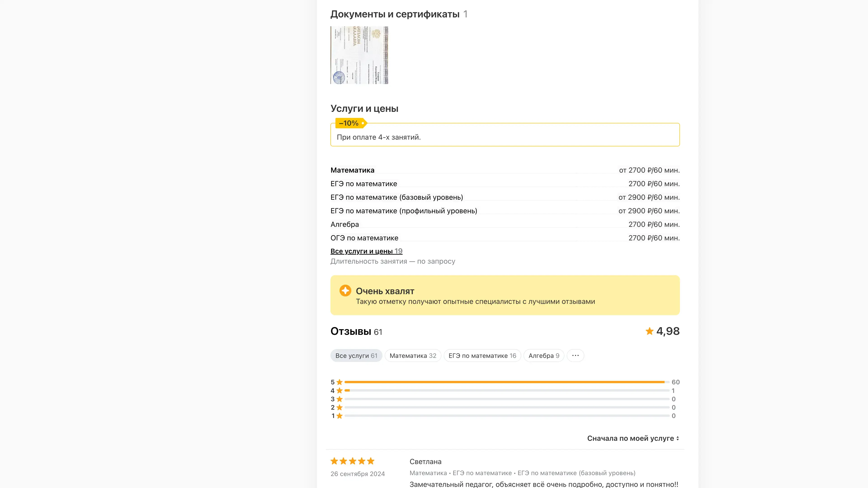
Task: Select the 'Все услуги 61' filter chip
Action: click(356, 356)
